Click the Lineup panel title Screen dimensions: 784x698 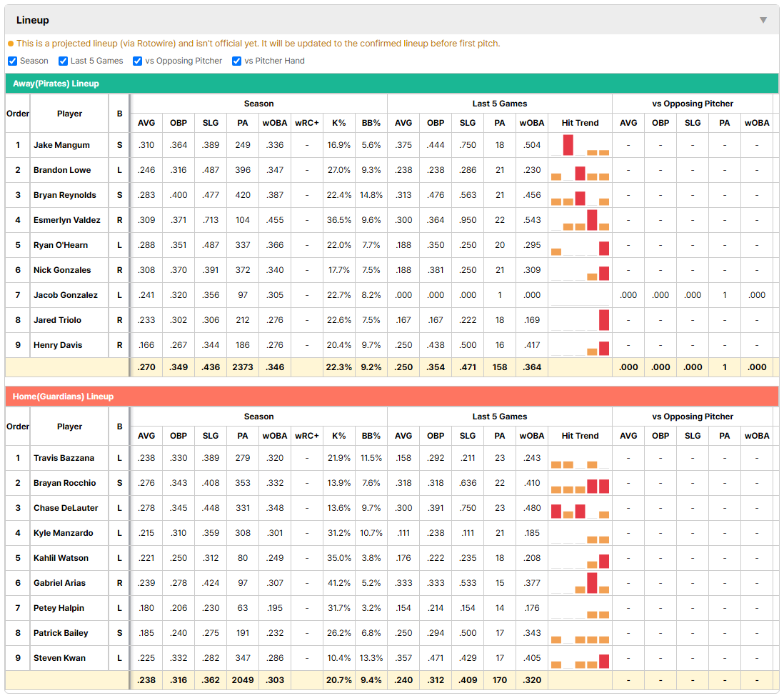(x=33, y=20)
